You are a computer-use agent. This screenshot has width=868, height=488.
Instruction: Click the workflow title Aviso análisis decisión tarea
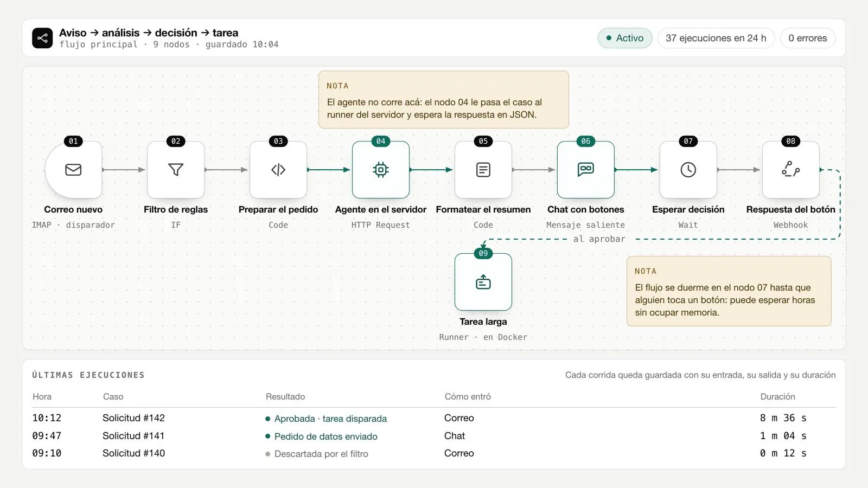click(x=149, y=33)
